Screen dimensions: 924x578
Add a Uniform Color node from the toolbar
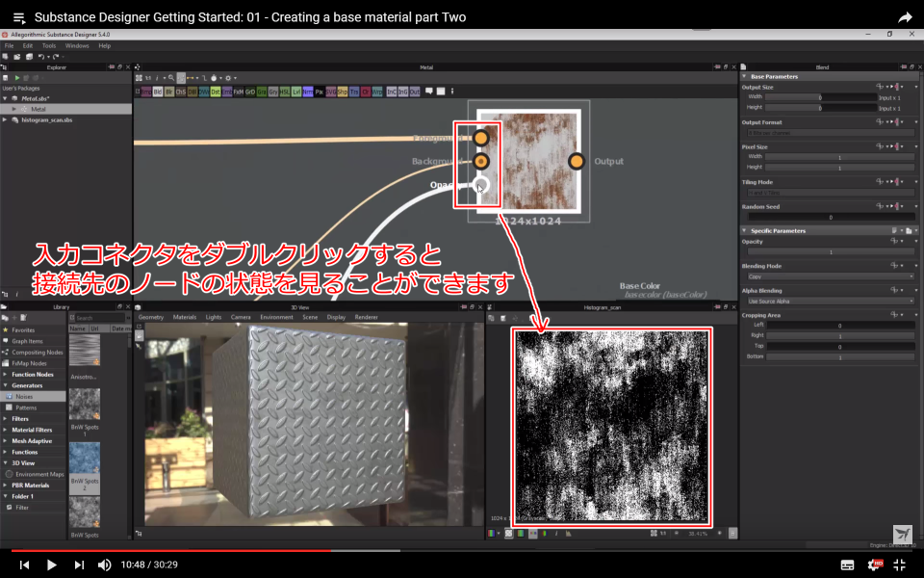[x=366, y=92]
